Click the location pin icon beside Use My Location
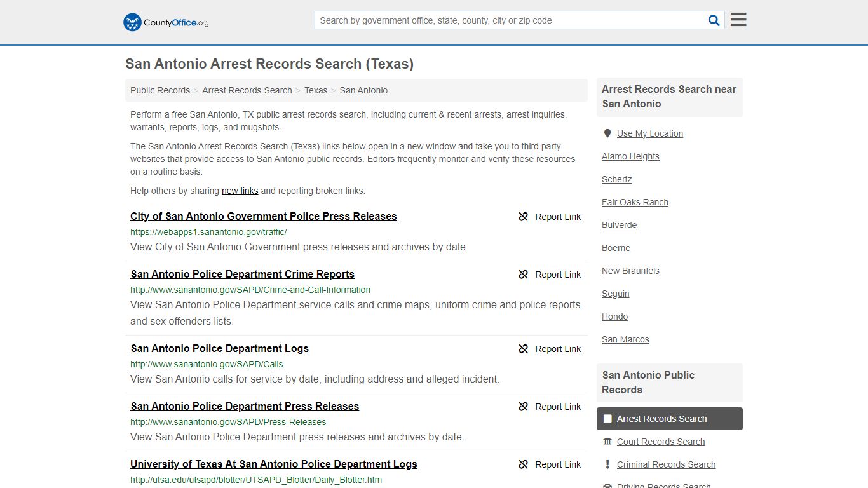 tap(607, 133)
